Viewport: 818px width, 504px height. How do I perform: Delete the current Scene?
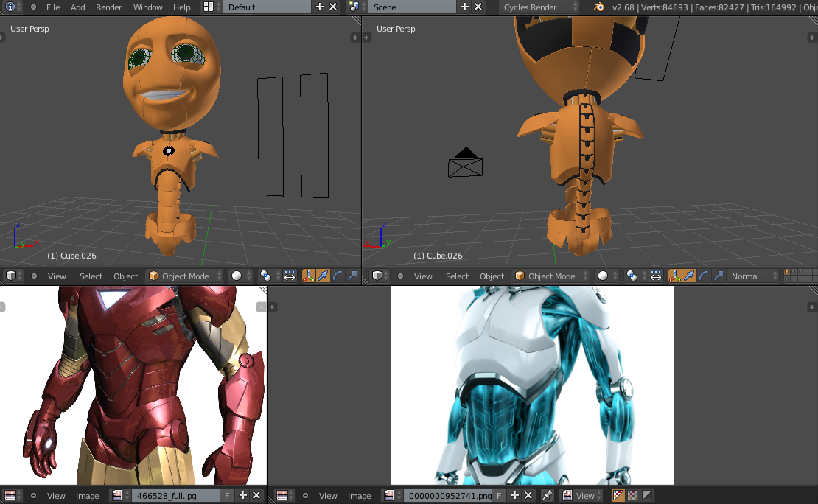tap(478, 7)
